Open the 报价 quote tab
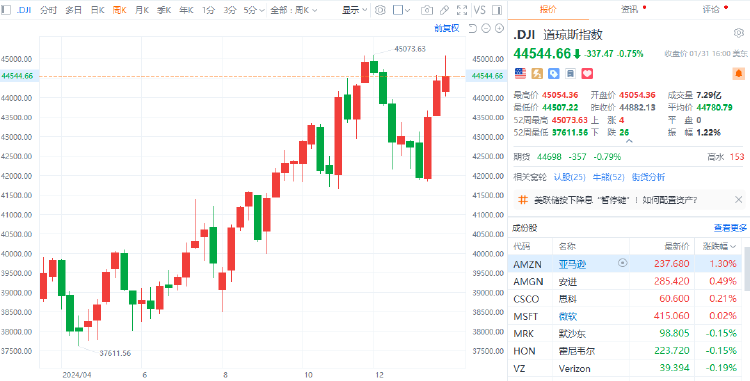 (x=548, y=10)
